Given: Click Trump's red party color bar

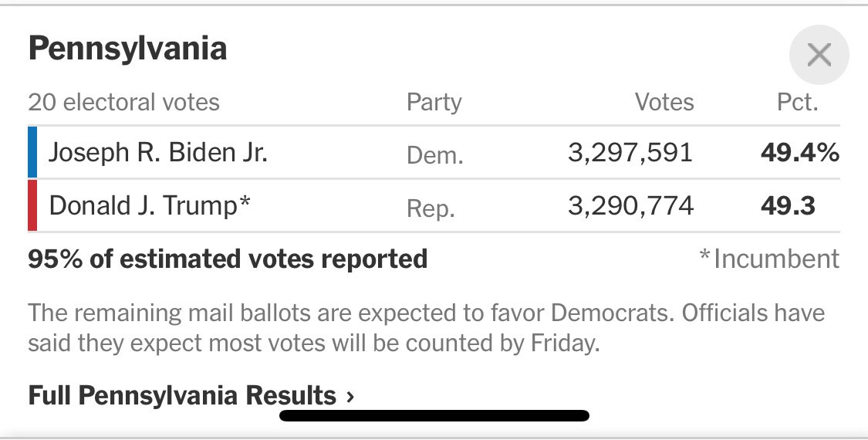Looking at the screenshot, I should pyautogui.click(x=32, y=205).
